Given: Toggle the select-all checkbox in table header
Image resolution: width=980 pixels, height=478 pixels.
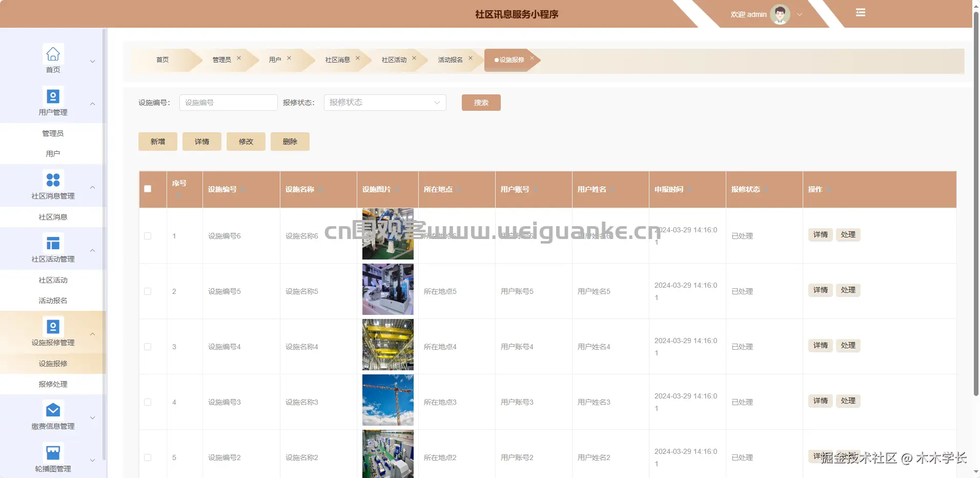Looking at the screenshot, I should pos(148,189).
